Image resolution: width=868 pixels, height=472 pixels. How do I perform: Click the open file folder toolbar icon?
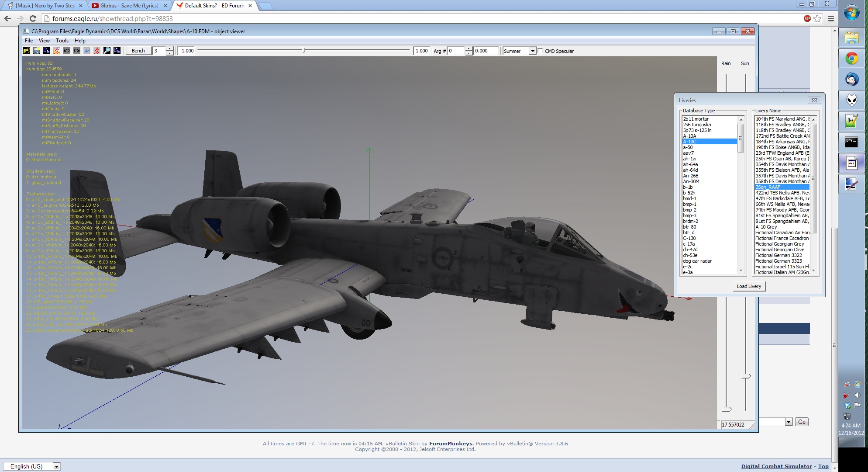coord(27,51)
